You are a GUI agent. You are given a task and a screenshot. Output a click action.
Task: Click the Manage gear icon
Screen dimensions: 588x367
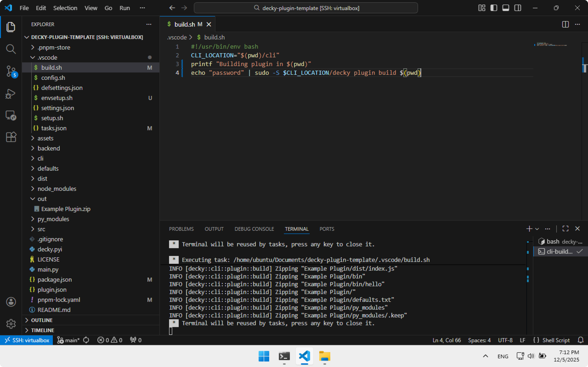(x=11, y=324)
